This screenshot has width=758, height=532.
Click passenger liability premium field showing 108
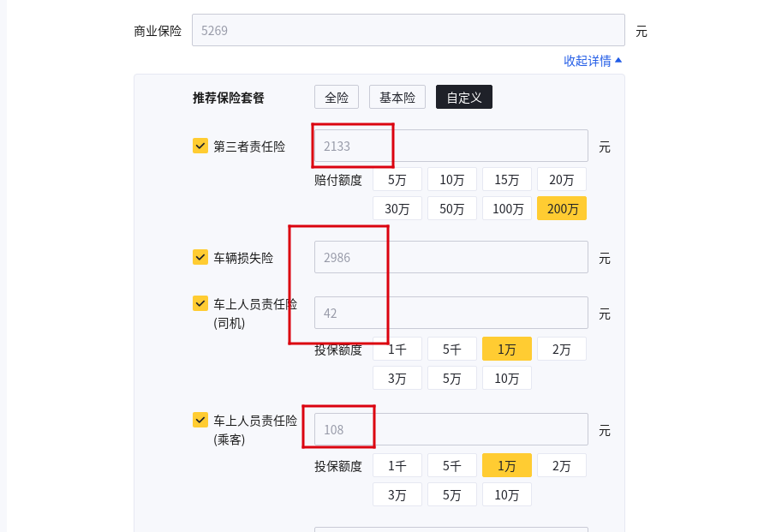[x=451, y=429]
